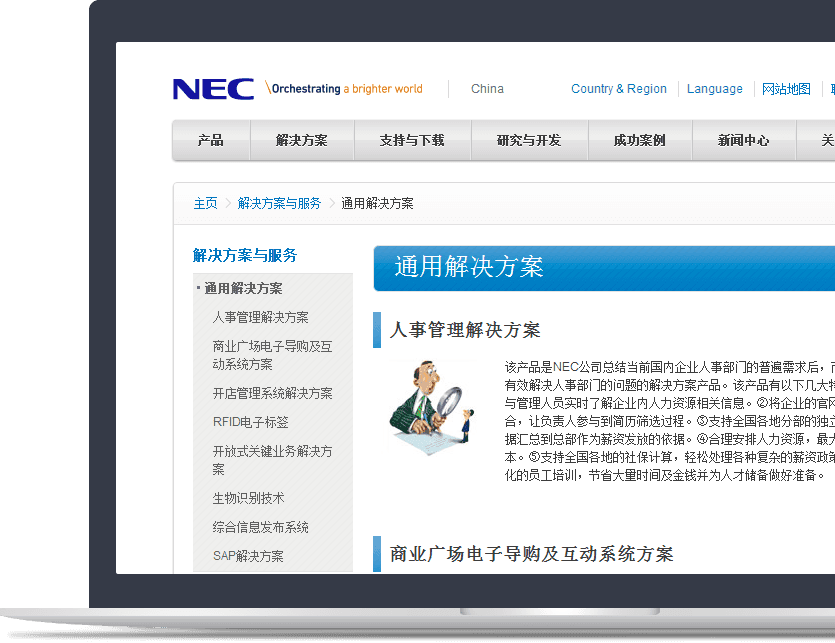Select the 成功案例 tab
This screenshot has height=643, width=835.
(x=640, y=141)
